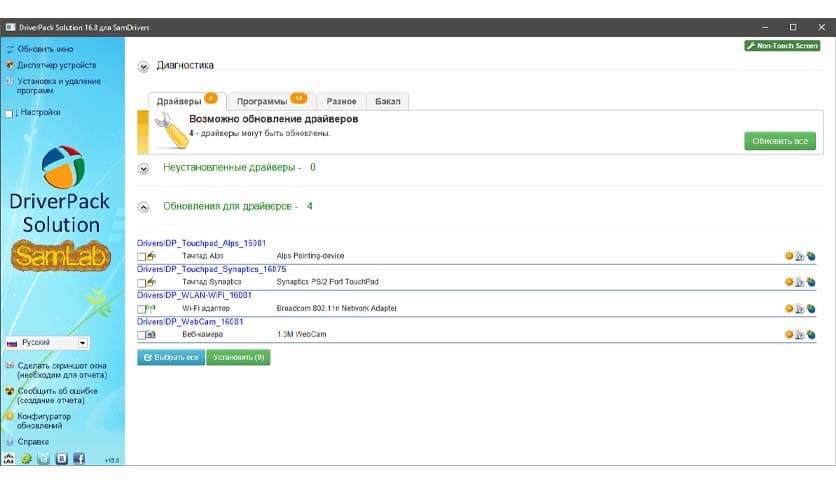Tick the checkbox for Тачпад Alps driver
Image resolution: width=836 pixels, height=484 pixels.
(142, 257)
